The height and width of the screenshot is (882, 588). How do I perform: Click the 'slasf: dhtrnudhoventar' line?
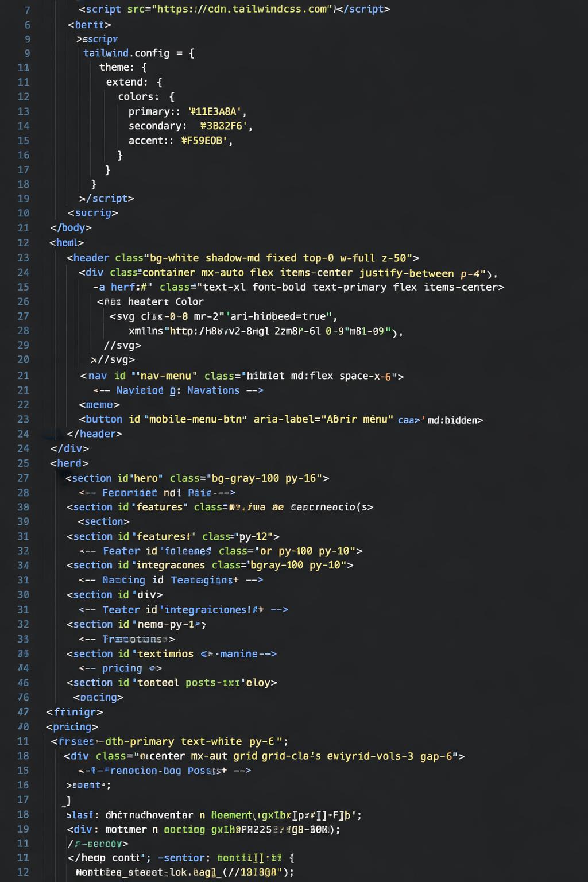coord(214,815)
